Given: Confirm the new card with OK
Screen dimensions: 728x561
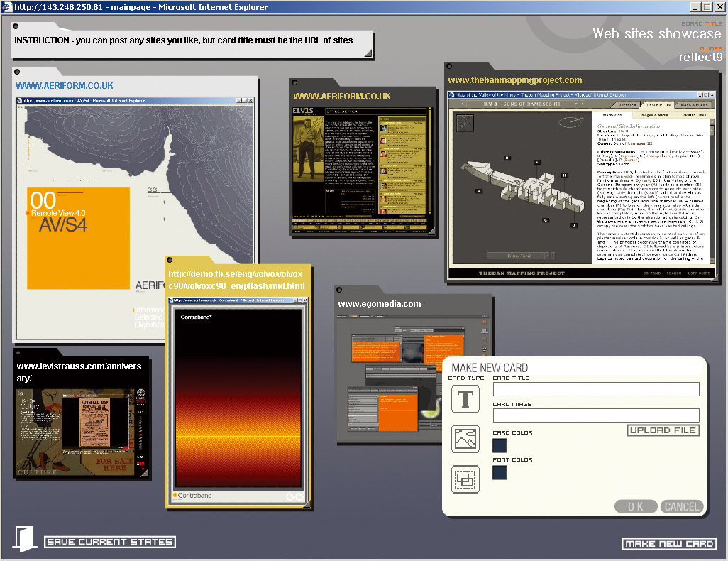Looking at the screenshot, I should [634, 506].
